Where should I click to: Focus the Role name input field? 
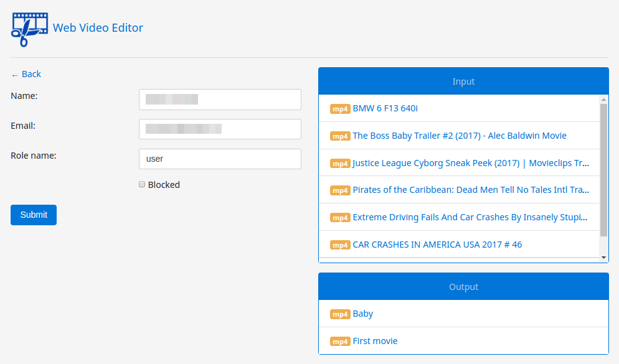coord(220,159)
